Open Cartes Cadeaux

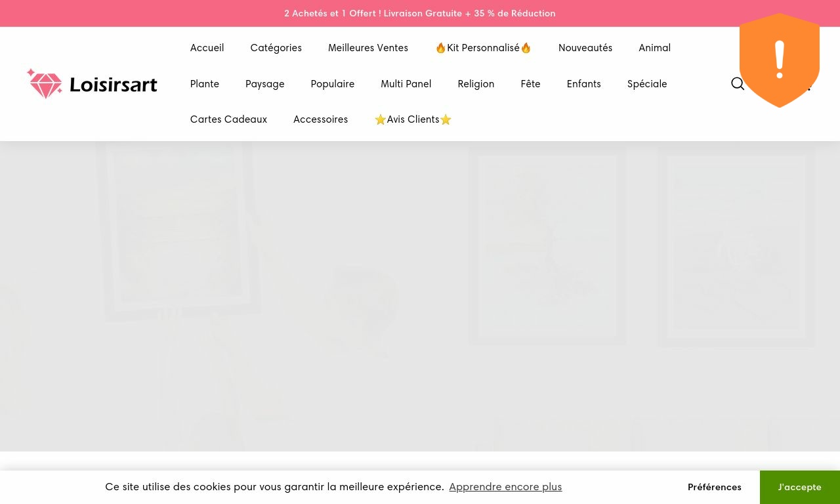pos(228,119)
